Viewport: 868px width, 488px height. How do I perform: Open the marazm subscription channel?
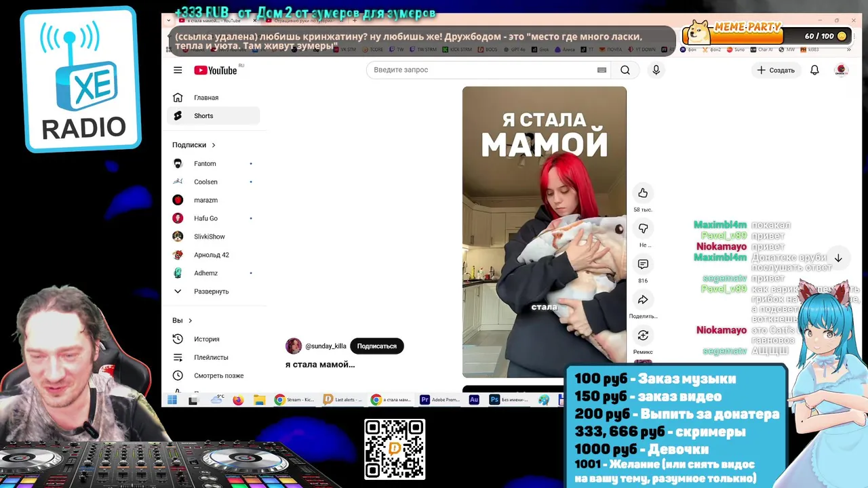click(213, 200)
